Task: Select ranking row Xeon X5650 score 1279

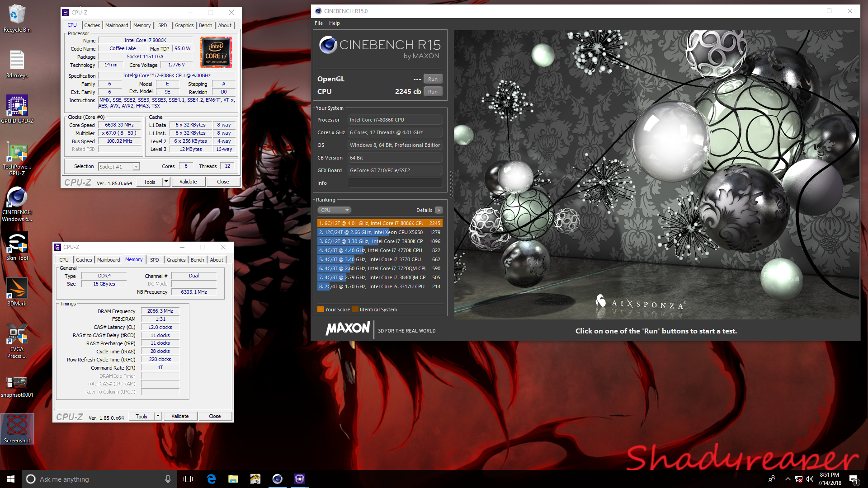Action: tap(380, 232)
